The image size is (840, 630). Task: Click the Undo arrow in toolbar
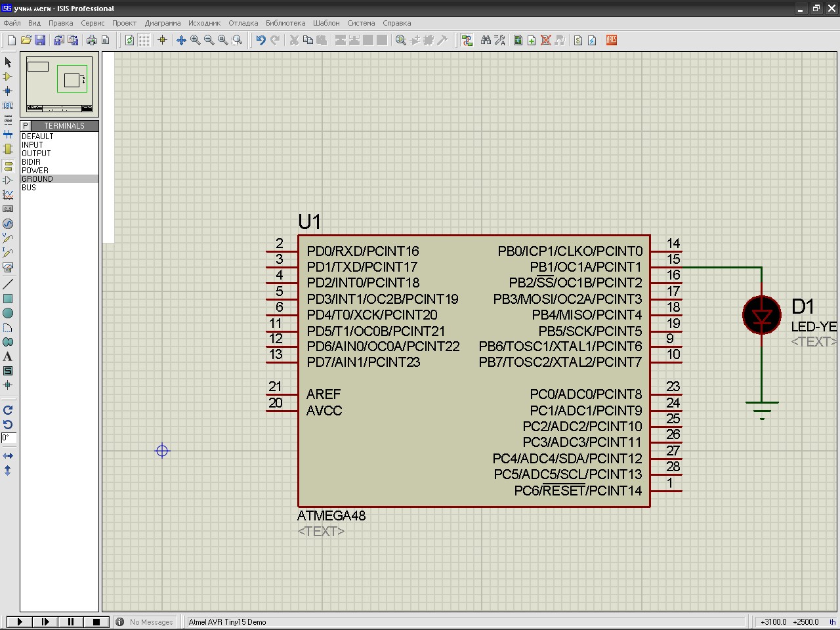[x=261, y=40]
